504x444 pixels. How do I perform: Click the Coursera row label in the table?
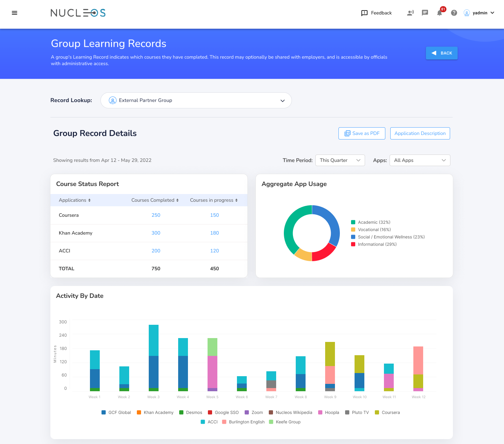[x=69, y=215]
